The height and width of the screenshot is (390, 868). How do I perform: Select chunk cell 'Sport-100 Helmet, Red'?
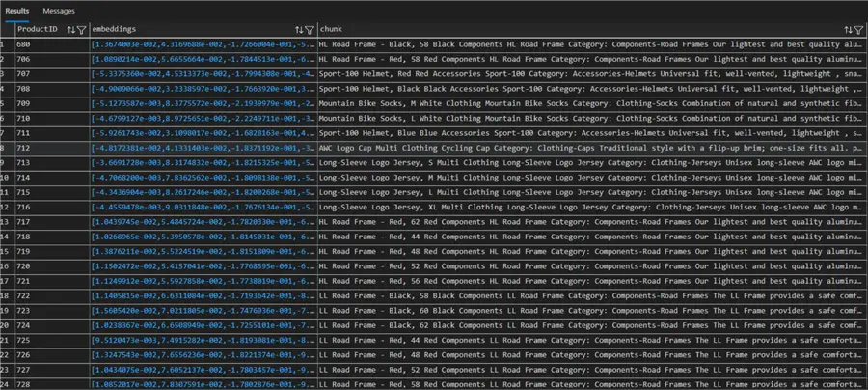pos(590,73)
